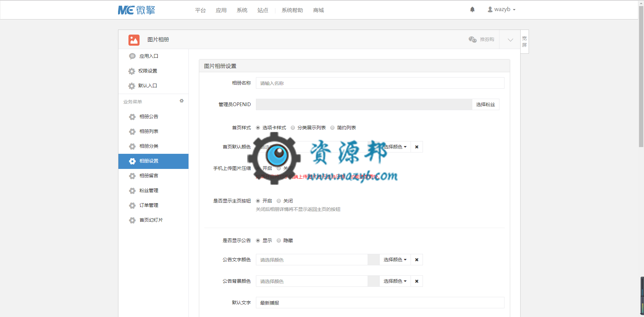Click the 公告背景颜色 color preview swatch
The image size is (644, 317).
tap(374, 281)
